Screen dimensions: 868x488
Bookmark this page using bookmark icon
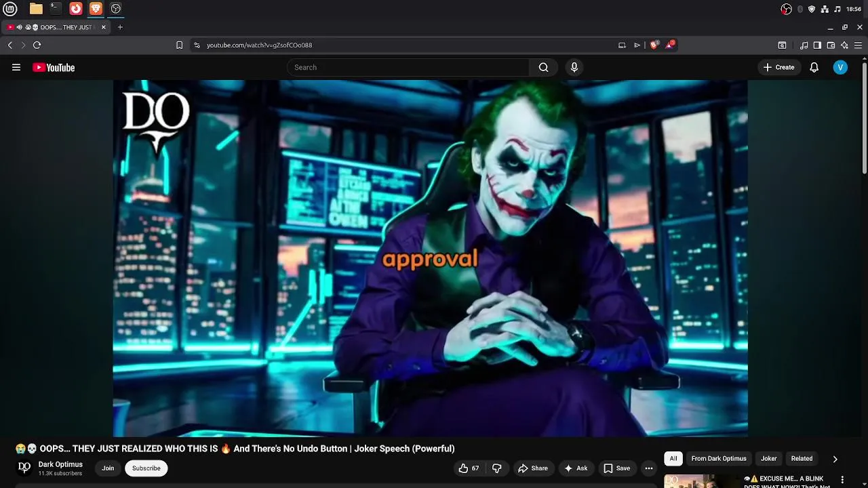point(179,45)
